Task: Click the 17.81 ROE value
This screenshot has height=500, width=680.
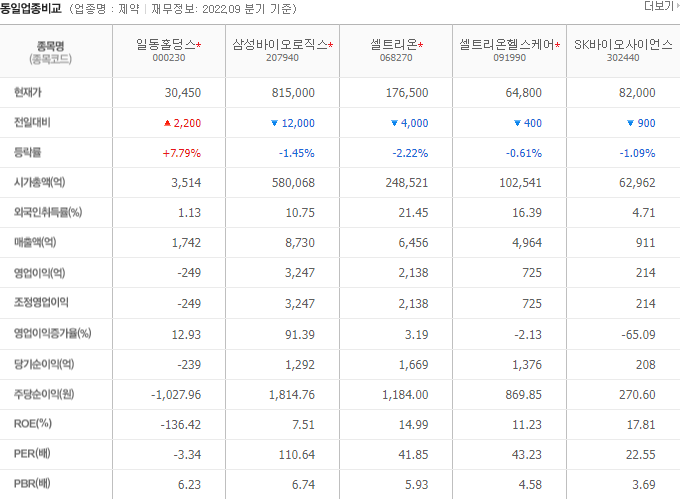Action: coord(641,425)
